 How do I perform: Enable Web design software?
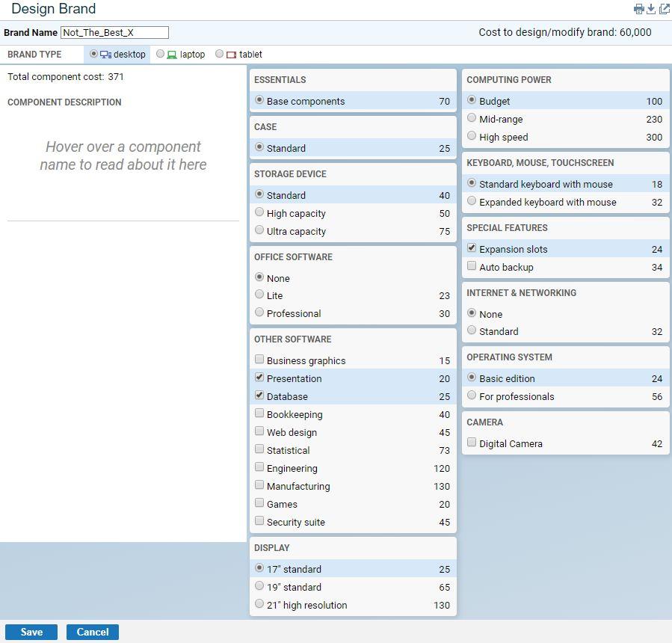[x=259, y=431]
